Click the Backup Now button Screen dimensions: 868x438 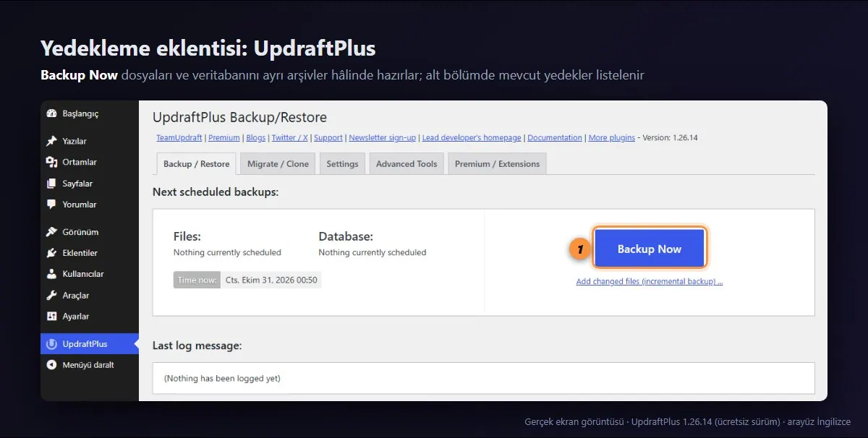650,249
